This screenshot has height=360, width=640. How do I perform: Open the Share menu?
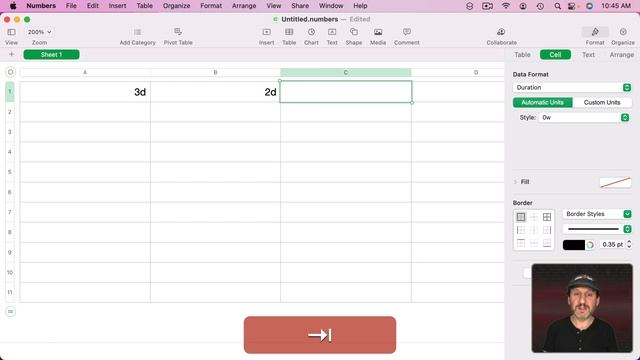(x=300, y=6)
